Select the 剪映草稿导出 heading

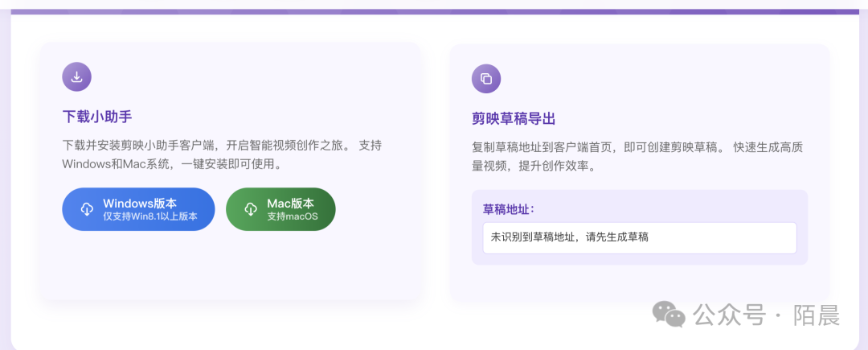[x=514, y=119]
